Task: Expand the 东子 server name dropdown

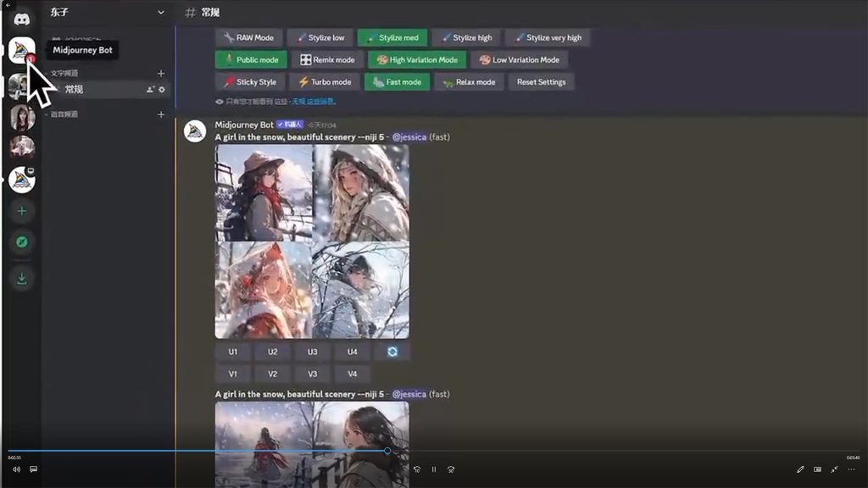Action: (x=161, y=13)
